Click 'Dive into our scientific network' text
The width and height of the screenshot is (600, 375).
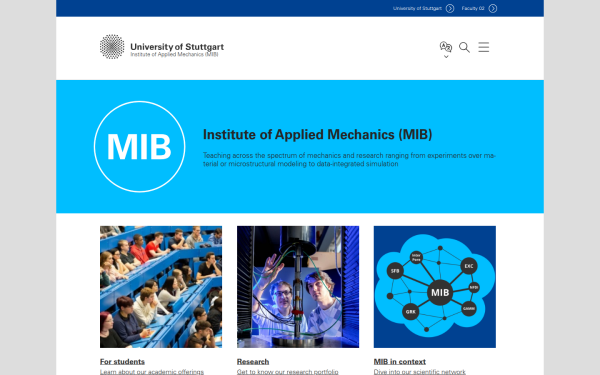420,372
